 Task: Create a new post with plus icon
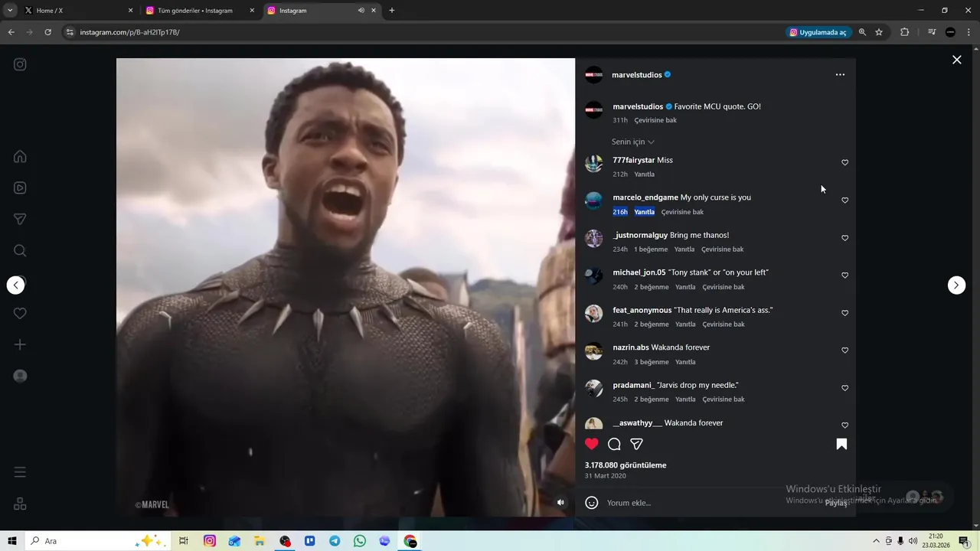(20, 344)
